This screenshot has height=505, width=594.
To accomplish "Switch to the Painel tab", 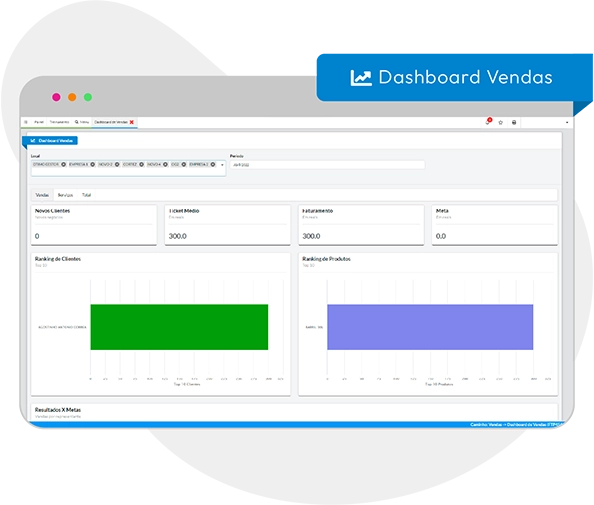I will [x=39, y=122].
